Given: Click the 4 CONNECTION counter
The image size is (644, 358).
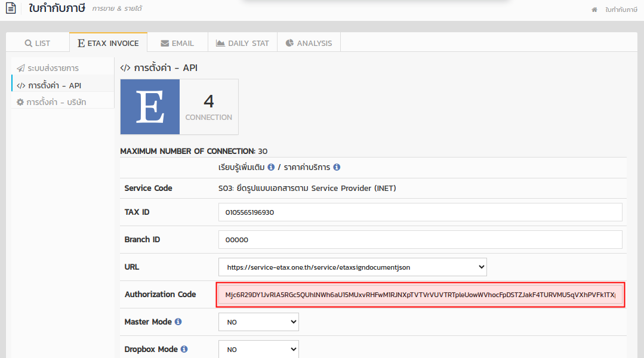Looking at the screenshot, I should [x=209, y=107].
